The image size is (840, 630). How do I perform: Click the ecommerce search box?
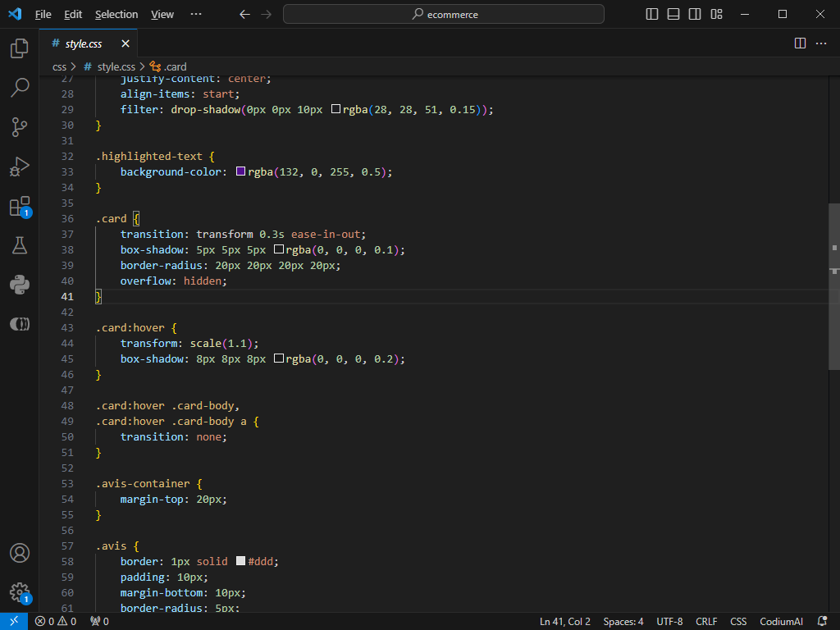(x=443, y=14)
